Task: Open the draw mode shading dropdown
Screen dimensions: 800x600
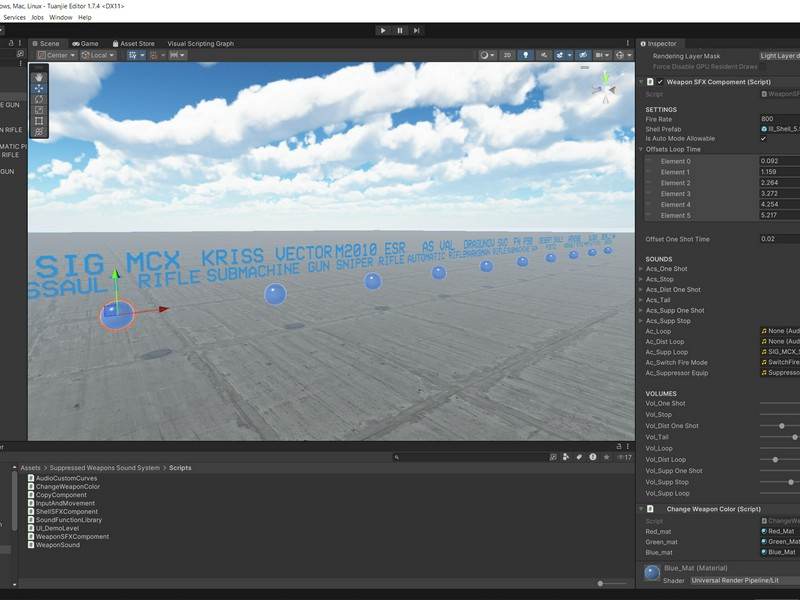Action: pos(487,55)
